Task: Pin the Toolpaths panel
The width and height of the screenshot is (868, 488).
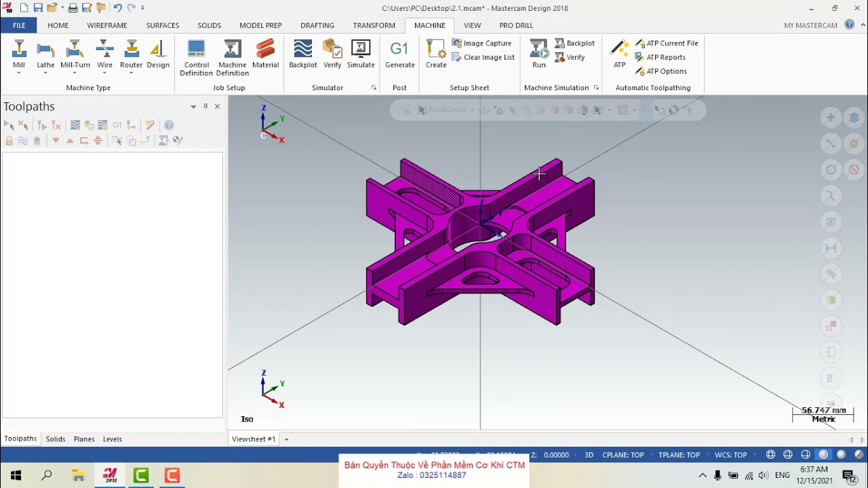Action: coord(205,106)
